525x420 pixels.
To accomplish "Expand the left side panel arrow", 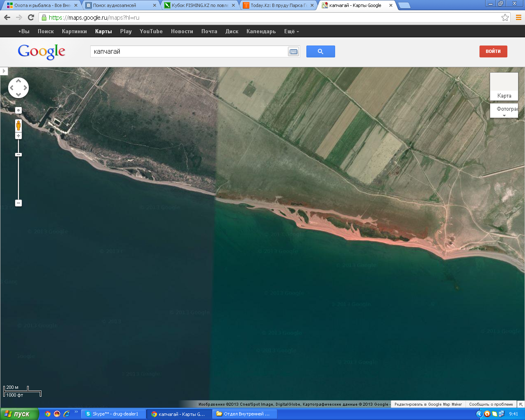I will tap(4, 71).
